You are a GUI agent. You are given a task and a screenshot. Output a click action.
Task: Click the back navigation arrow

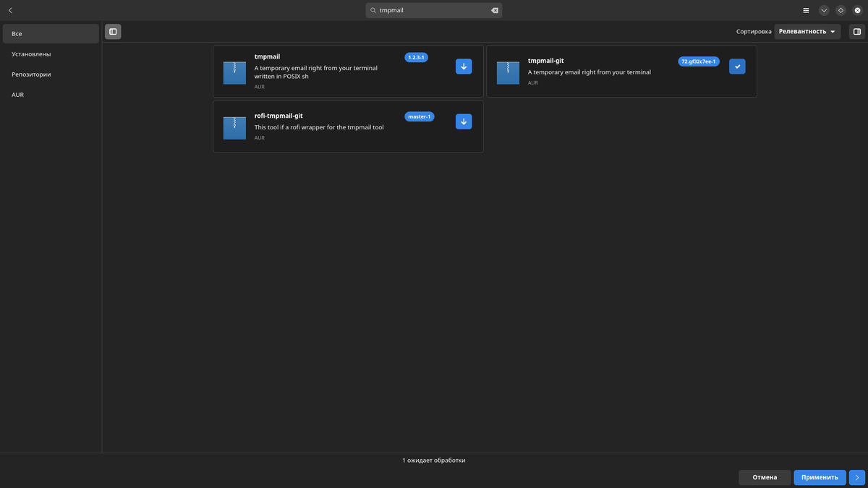10,10
